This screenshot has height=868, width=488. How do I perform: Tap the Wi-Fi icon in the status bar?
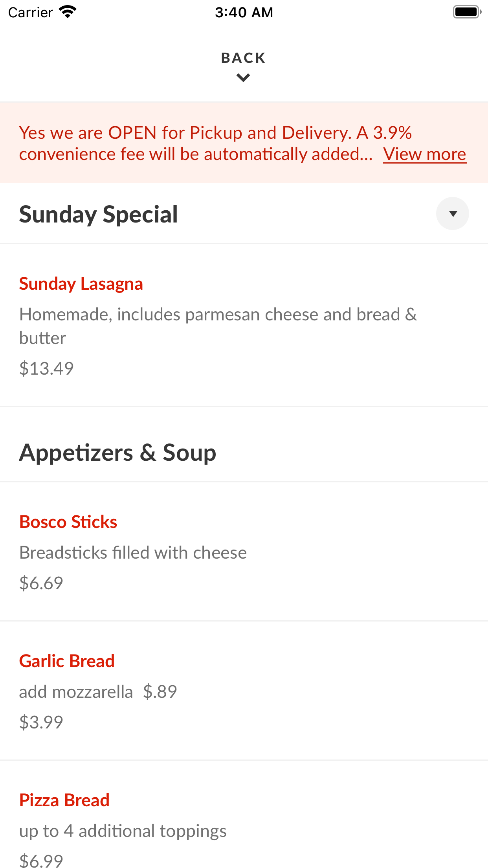(68, 12)
